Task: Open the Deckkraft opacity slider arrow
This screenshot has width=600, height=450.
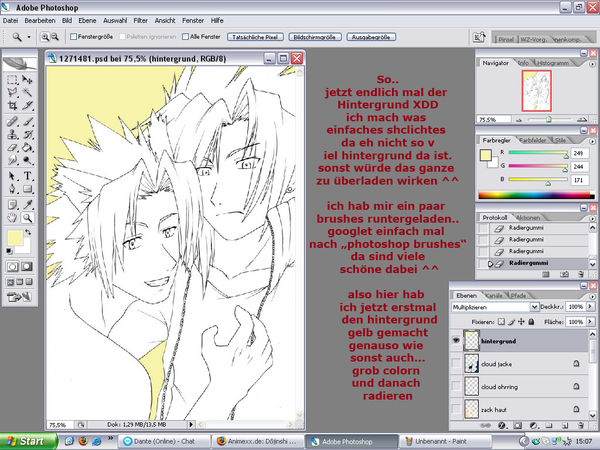Action: point(590,307)
